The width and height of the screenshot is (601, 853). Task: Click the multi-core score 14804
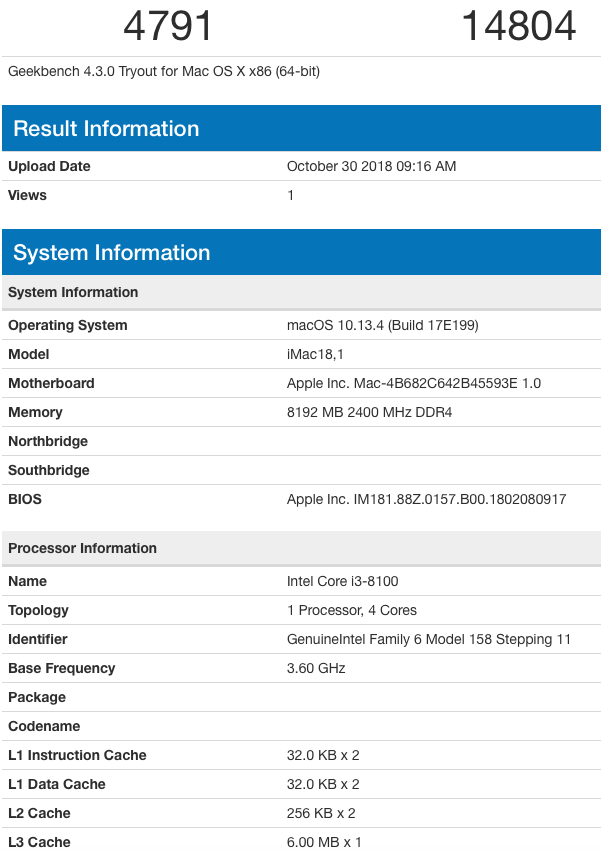point(518,27)
